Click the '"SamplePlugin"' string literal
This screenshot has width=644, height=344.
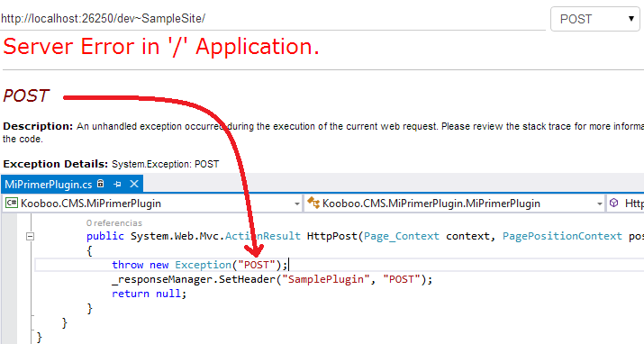(x=326, y=279)
